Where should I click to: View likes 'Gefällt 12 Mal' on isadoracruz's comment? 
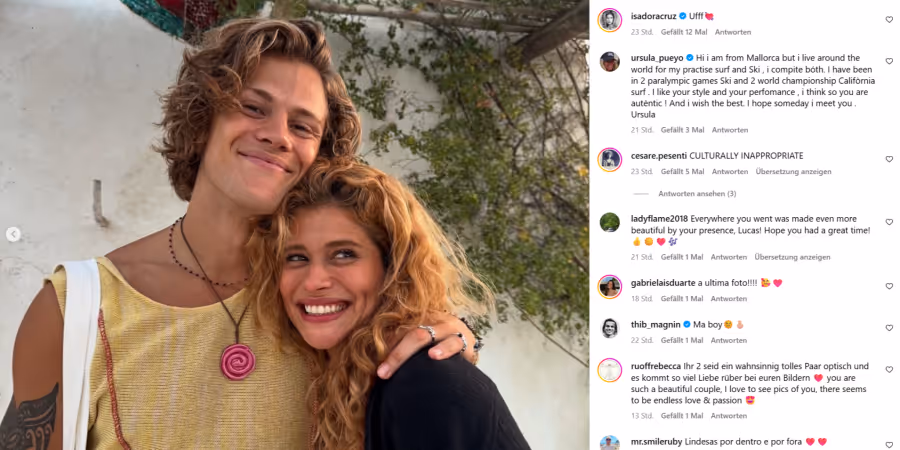(x=684, y=32)
